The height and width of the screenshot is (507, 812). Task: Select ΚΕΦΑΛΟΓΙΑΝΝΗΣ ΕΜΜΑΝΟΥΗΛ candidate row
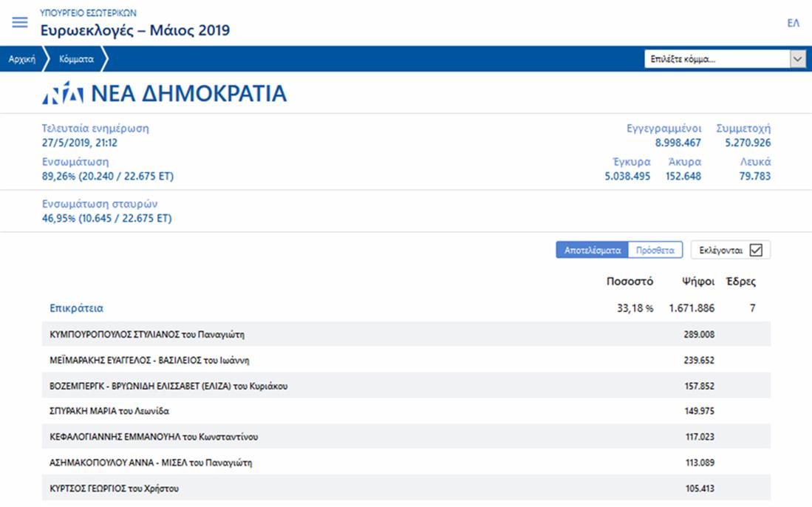click(x=154, y=437)
